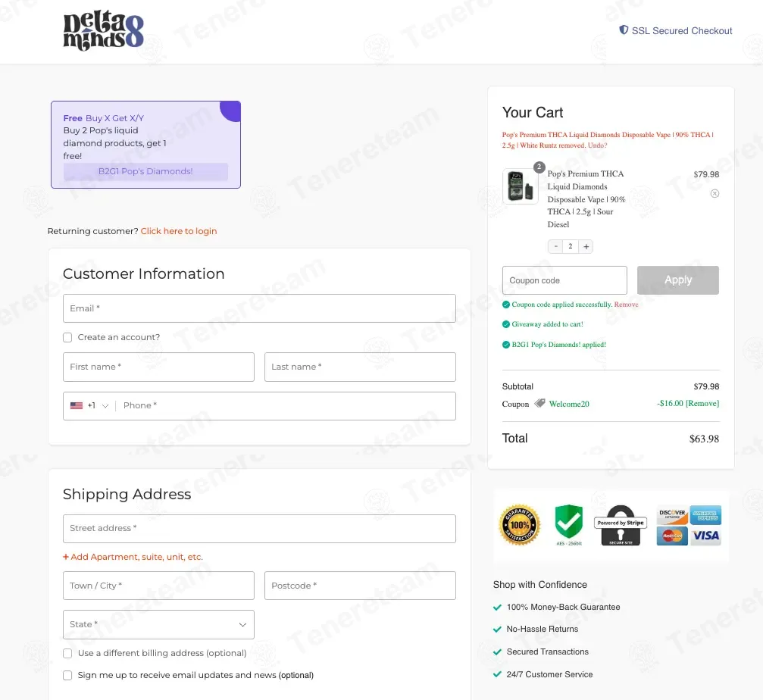Click the Town / City field

point(158,586)
